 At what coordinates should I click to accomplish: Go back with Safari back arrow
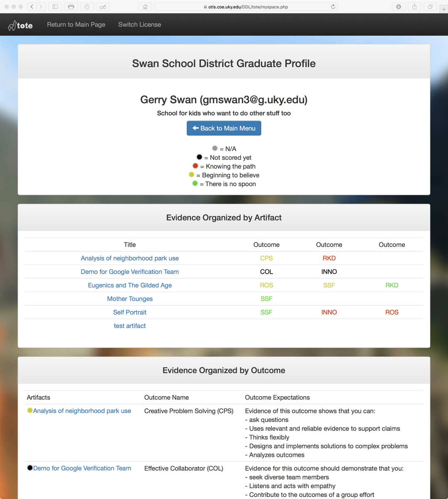pyautogui.click(x=32, y=7)
